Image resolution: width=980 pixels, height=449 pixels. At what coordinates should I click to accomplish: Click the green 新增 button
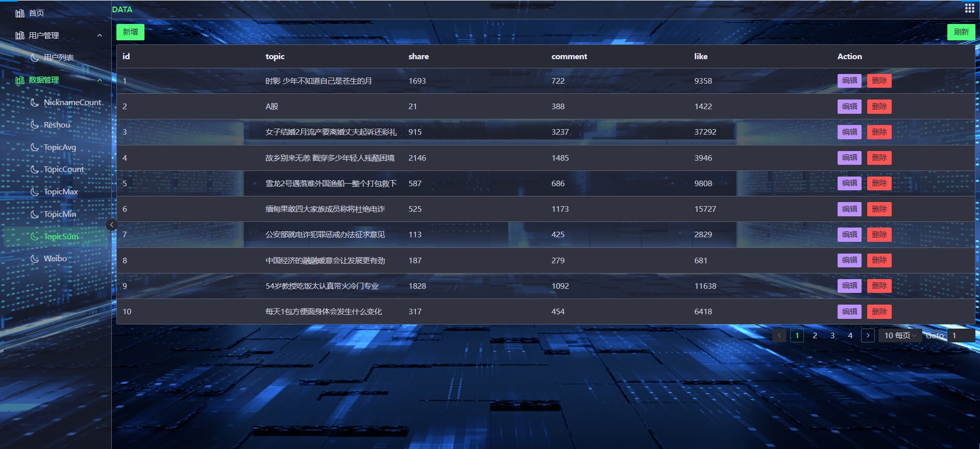130,32
